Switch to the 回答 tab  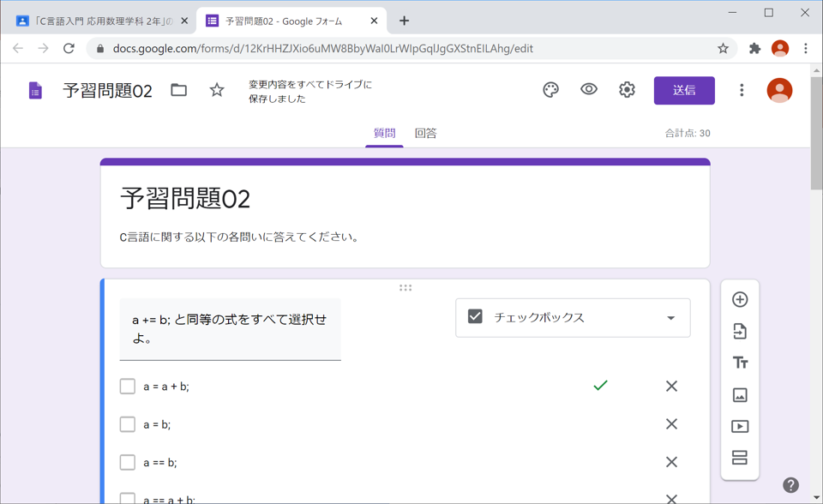pos(426,134)
